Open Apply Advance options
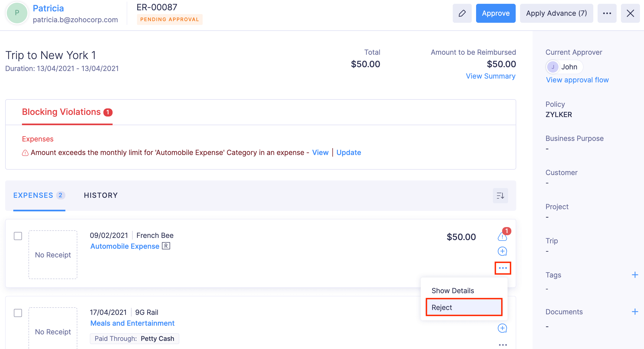The height and width of the screenshot is (349, 644). [x=556, y=13]
